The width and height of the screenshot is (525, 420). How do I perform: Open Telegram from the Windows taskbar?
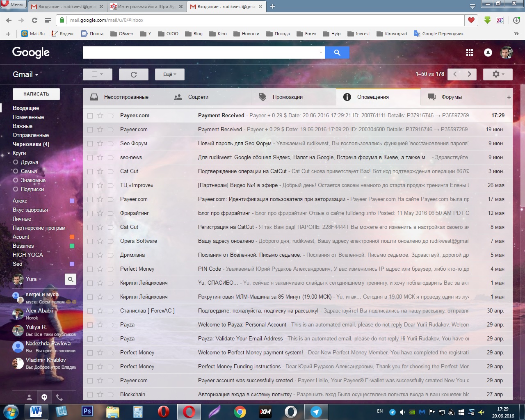[x=316, y=412]
